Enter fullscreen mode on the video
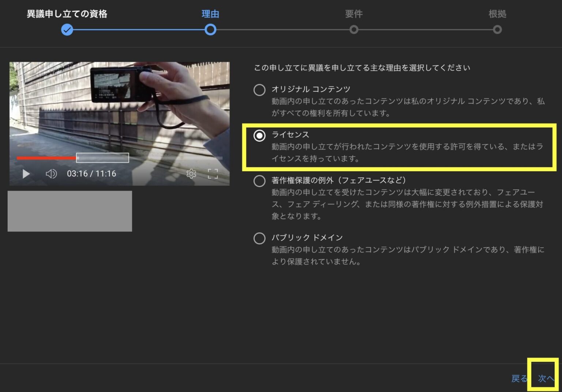Viewport: 562px width, 392px height. point(212,174)
